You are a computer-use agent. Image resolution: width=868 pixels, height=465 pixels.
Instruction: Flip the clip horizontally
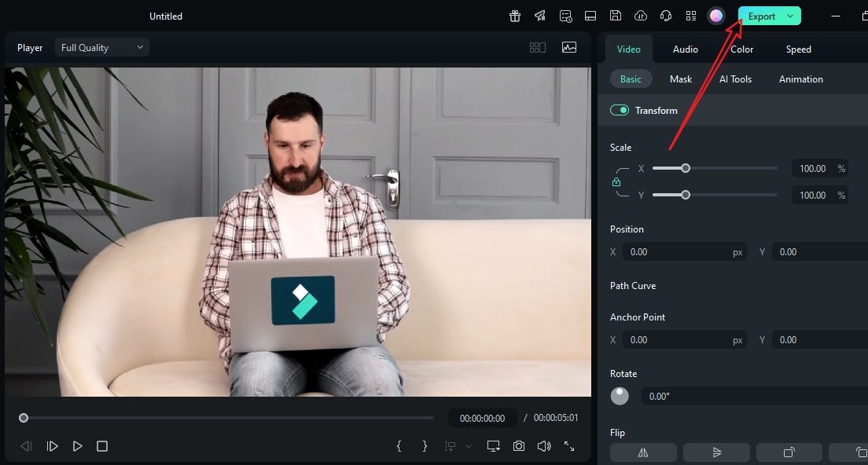643,452
